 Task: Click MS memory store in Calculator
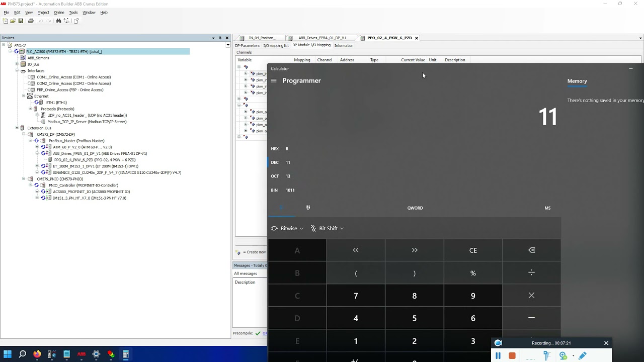[547, 208]
